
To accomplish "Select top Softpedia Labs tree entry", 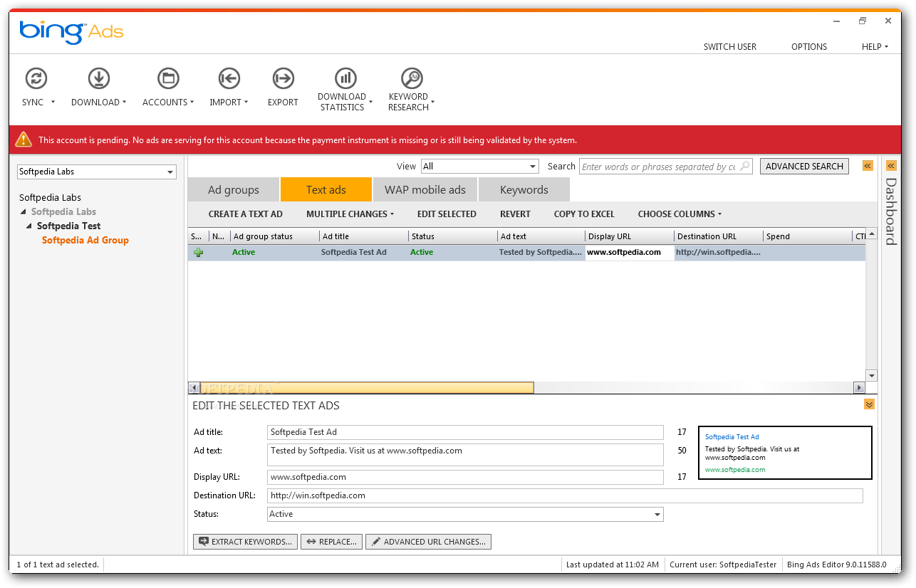I will point(51,197).
